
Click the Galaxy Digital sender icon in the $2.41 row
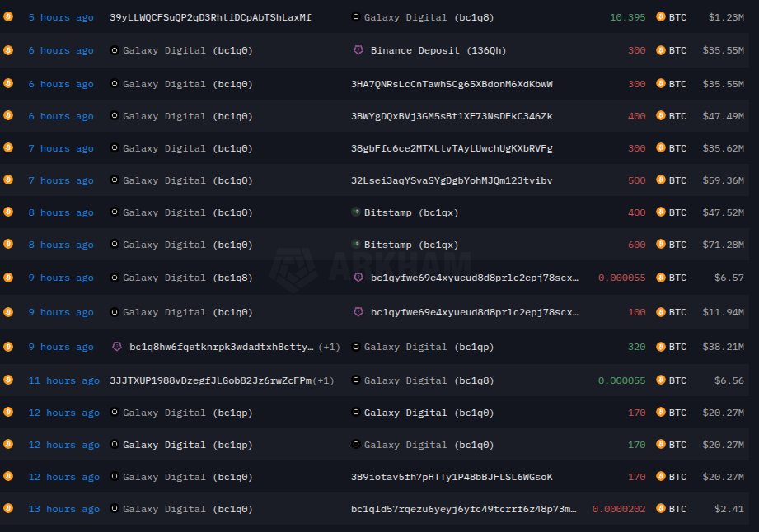click(115, 508)
